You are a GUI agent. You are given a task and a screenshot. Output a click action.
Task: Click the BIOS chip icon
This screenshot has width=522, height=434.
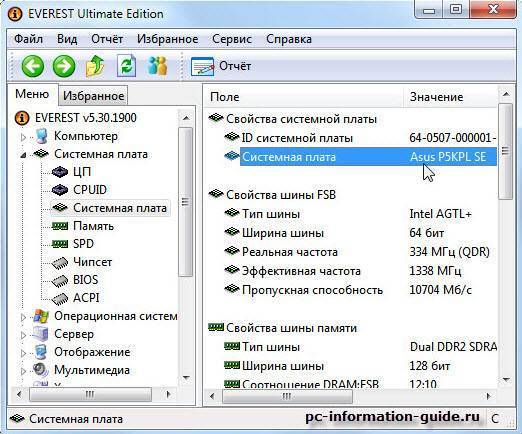tap(60, 280)
